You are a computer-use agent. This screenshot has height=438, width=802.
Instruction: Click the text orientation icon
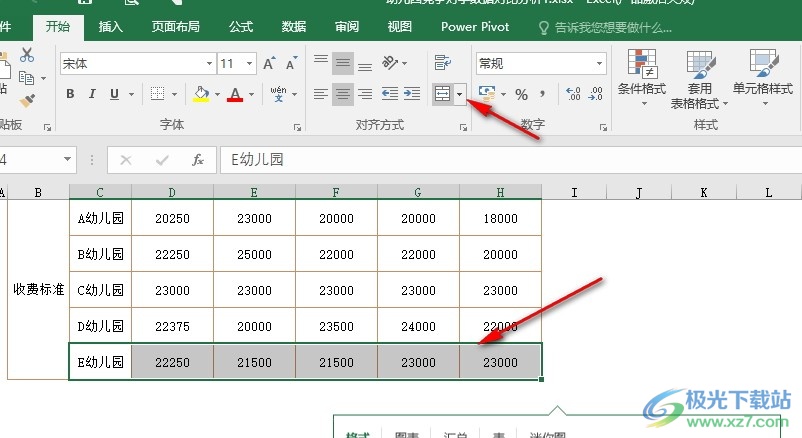390,63
